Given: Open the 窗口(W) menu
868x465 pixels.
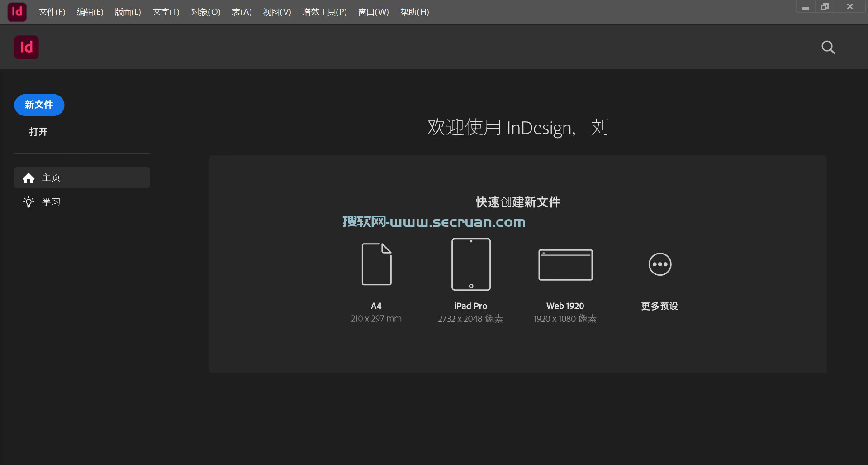Looking at the screenshot, I should click(x=374, y=12).
